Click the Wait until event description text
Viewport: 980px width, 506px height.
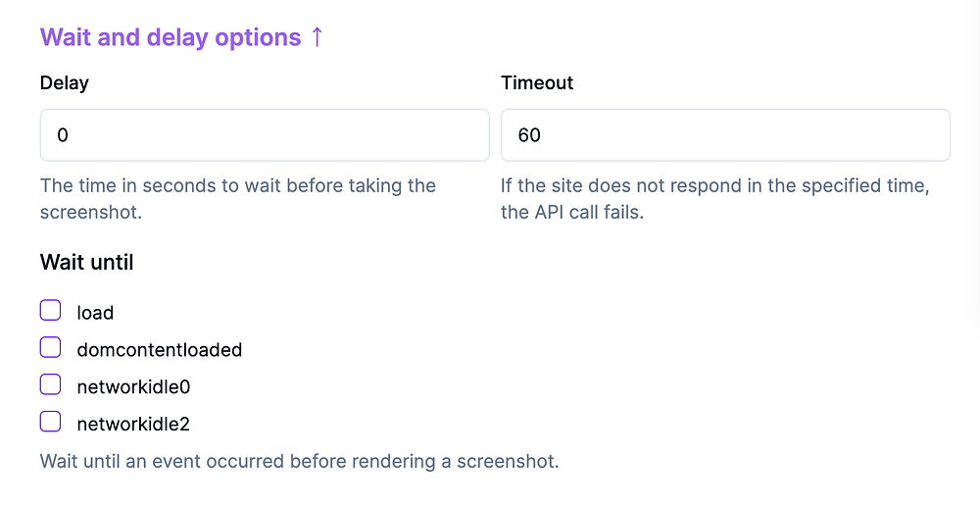click(x=299, y=461)
